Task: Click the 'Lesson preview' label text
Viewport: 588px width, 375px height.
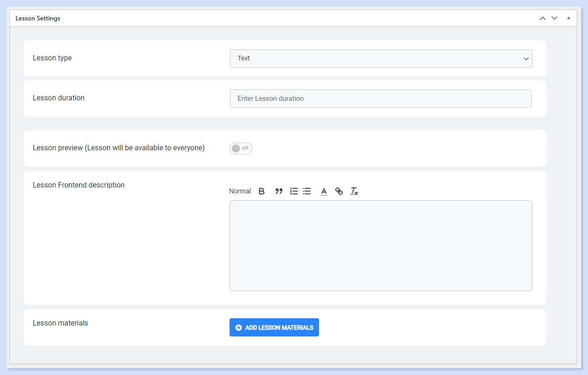Action: [x=119, y=148]
